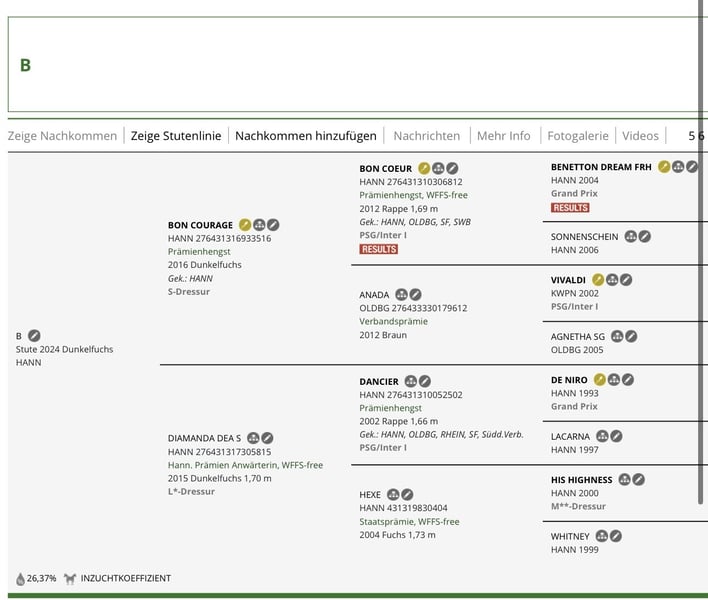
Task: Open the BON COURAGE horse link
Action: point(200,225)
